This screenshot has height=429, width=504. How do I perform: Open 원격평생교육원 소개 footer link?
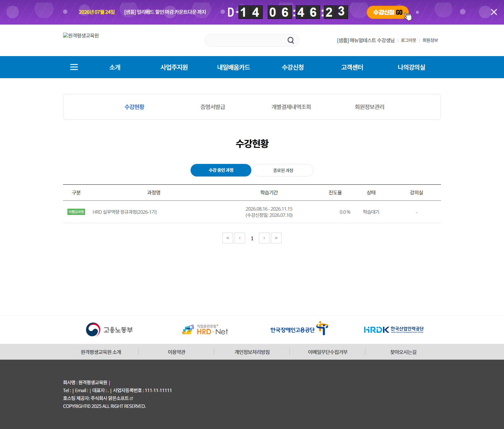pyautogui.click(x=101, y=352)
